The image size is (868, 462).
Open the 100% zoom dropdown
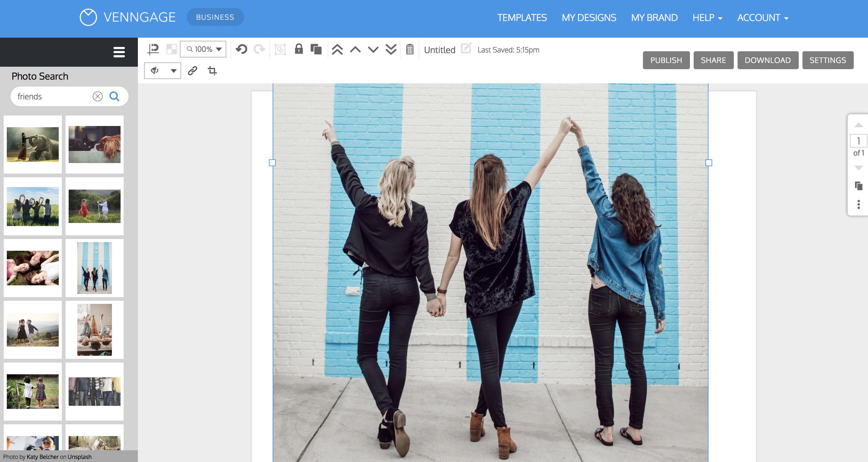pyautogui.click(x=203, y=49)
